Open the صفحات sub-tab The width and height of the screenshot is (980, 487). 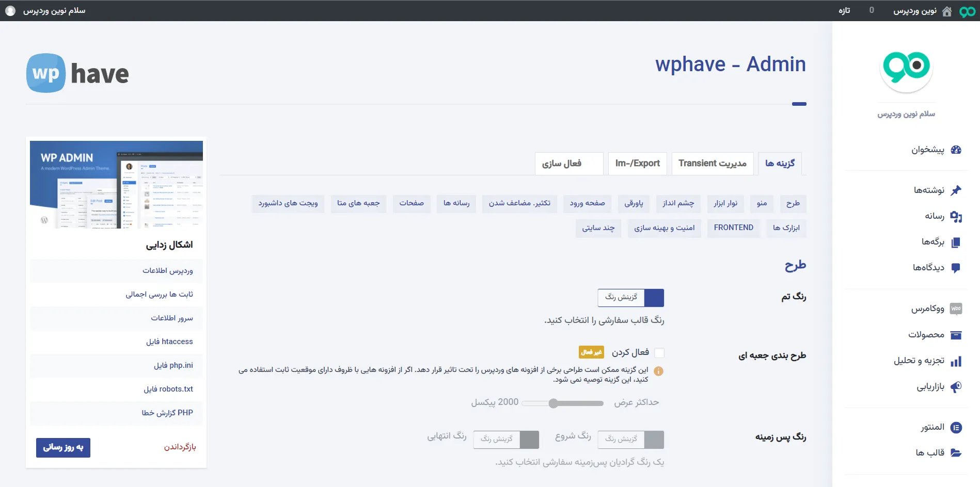coord(412,204)
